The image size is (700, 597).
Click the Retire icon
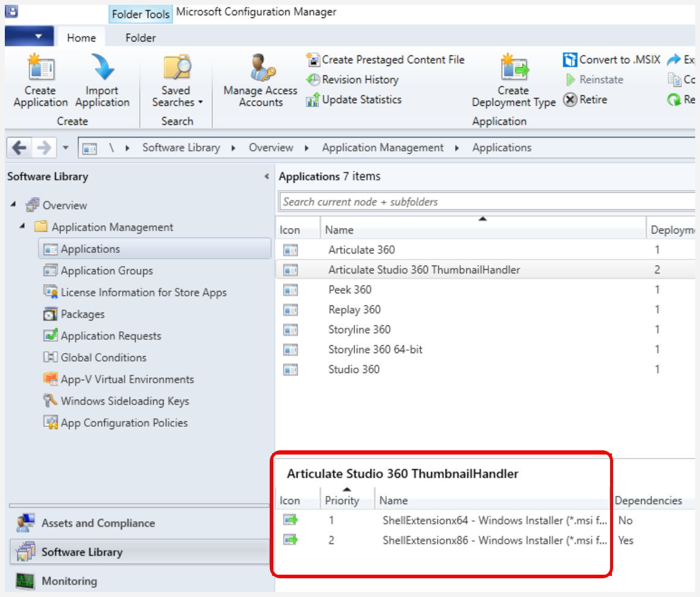tap(570, 100)
